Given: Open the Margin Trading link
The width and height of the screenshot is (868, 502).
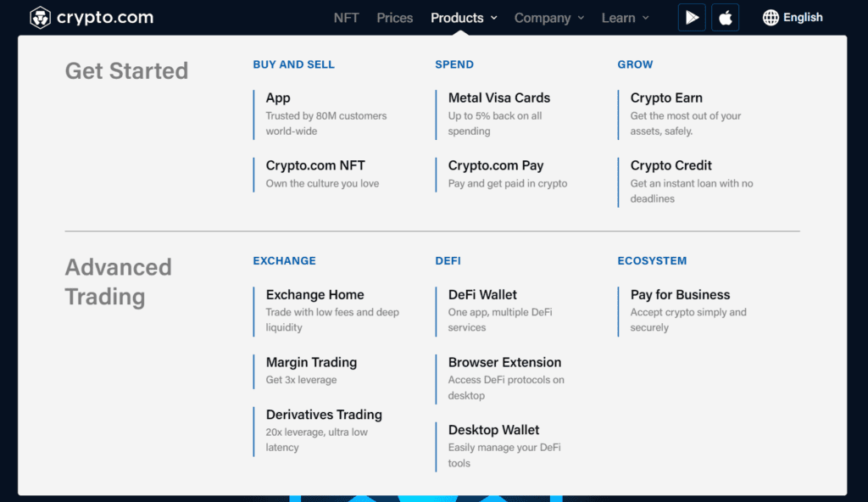Looking at the screenshot, I should coord(311,362).
